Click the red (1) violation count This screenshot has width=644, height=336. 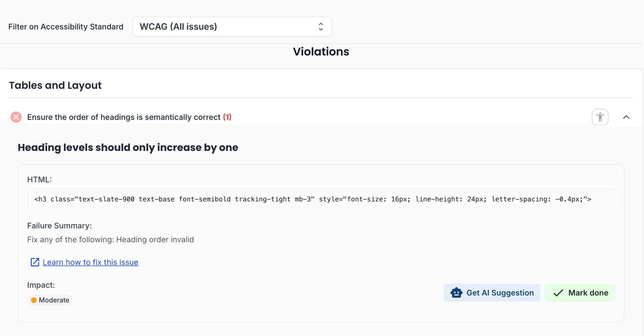point(227,117)
